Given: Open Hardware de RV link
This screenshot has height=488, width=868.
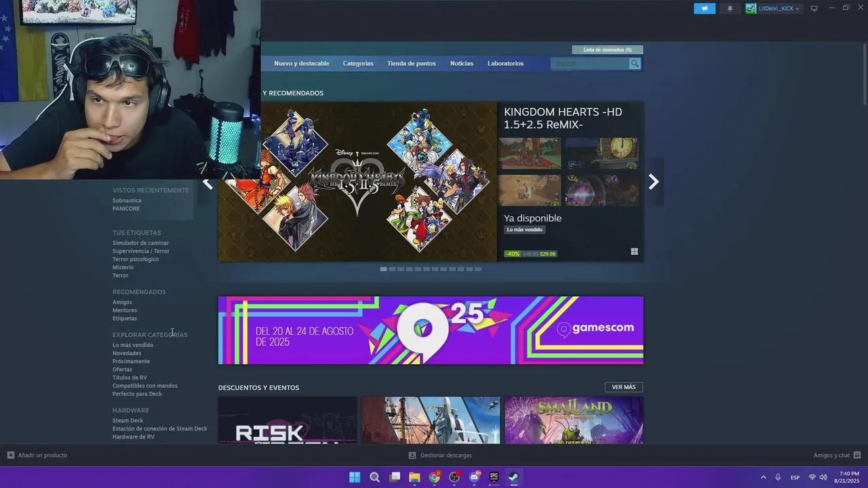Looking at the screenshot, I should point(133,436).
